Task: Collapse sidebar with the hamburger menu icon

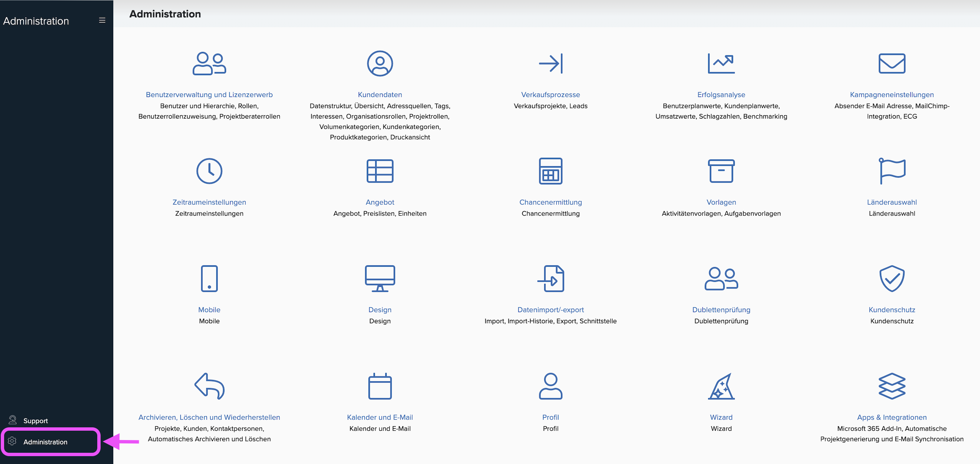Action: pyautogui.click(x=102, y=21)
